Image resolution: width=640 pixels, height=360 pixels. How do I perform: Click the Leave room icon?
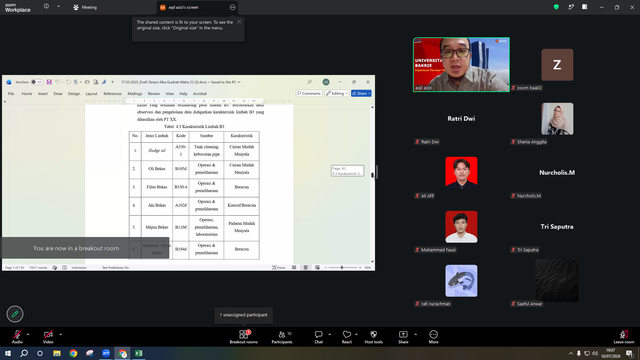click(x=624, y=334)
